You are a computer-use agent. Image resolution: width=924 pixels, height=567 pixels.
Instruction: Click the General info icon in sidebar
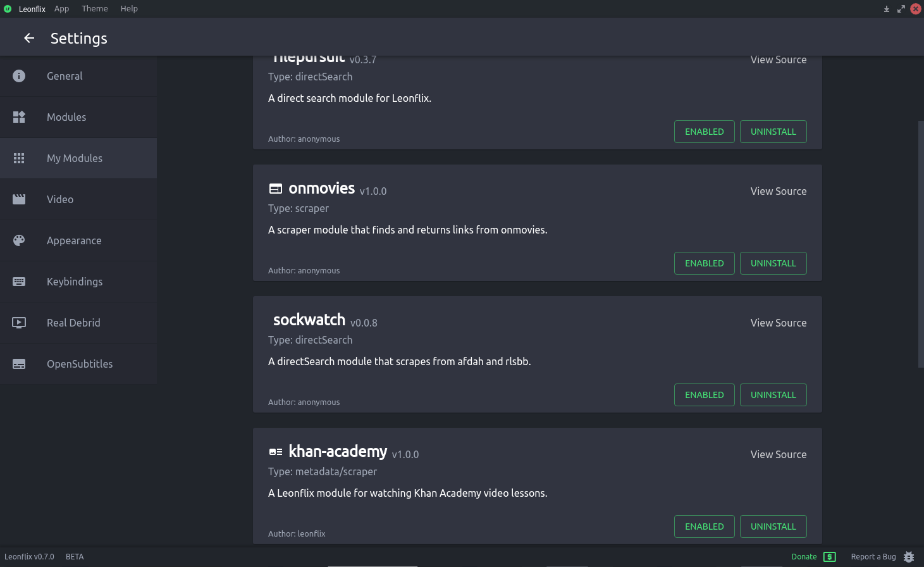(19, 76)
